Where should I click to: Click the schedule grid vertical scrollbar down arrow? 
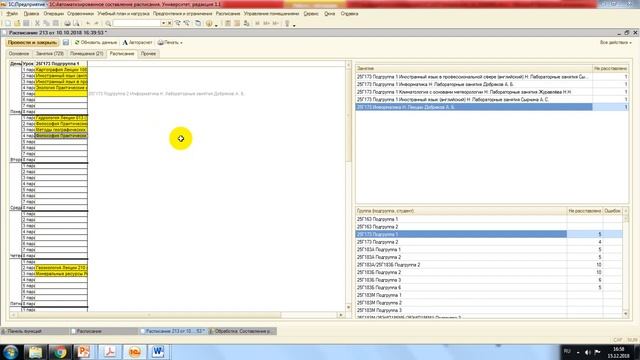348,307
